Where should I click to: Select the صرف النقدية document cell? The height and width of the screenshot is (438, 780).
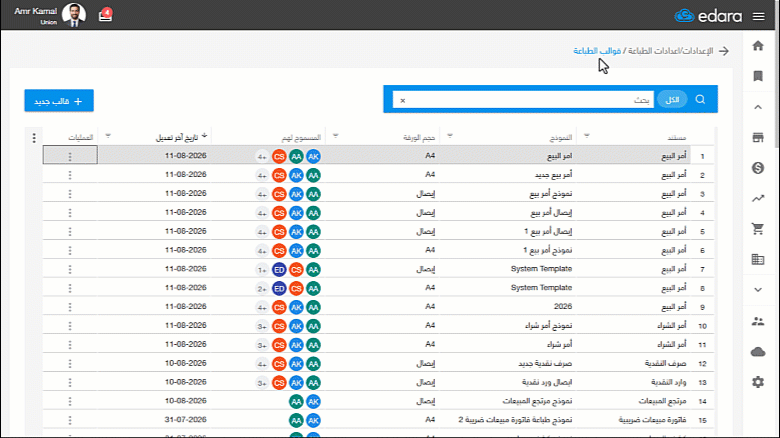coord(666,363)
